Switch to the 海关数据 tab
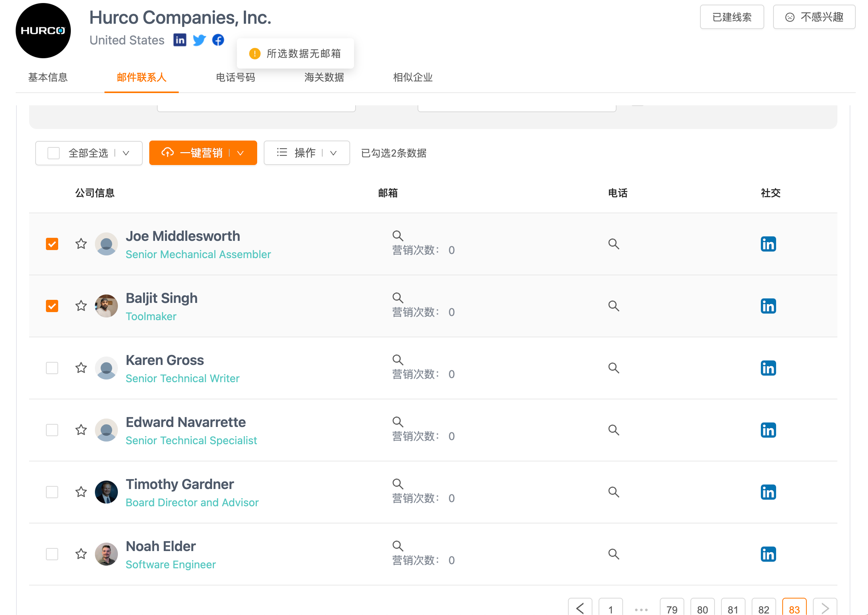The width and height of the screenshot is (868, 615). coord(324,77)
